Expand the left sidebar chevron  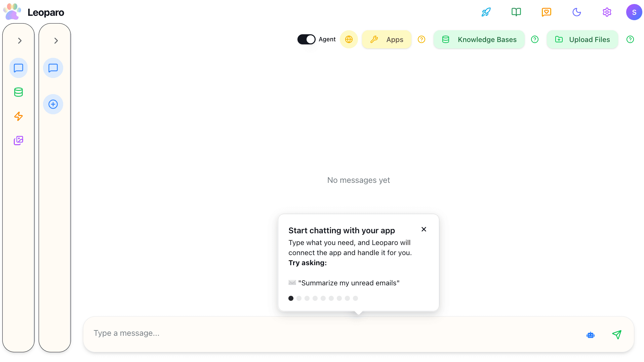pyautogui.click(x=19, y=40)
